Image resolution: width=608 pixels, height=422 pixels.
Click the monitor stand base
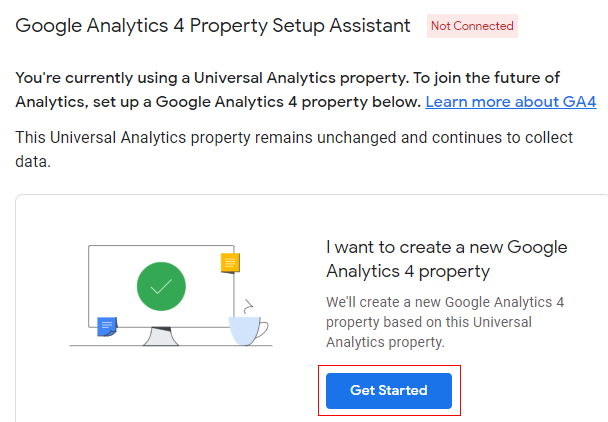161,338
